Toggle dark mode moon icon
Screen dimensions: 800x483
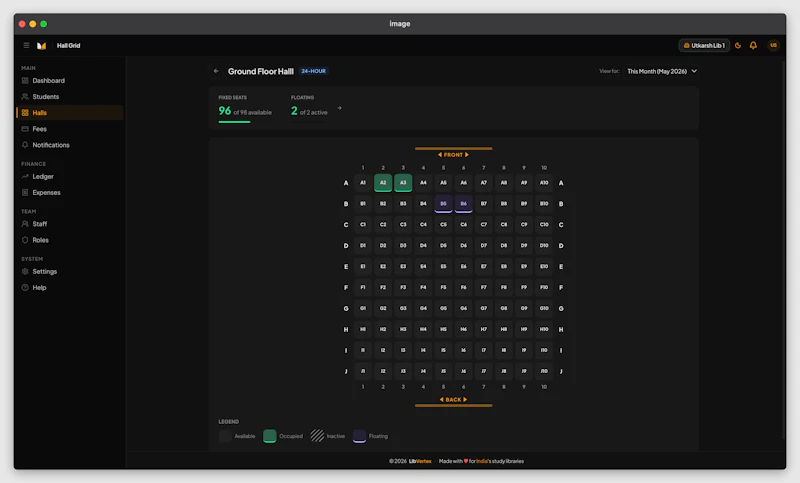pyautogui.click(x=738, y=45)
